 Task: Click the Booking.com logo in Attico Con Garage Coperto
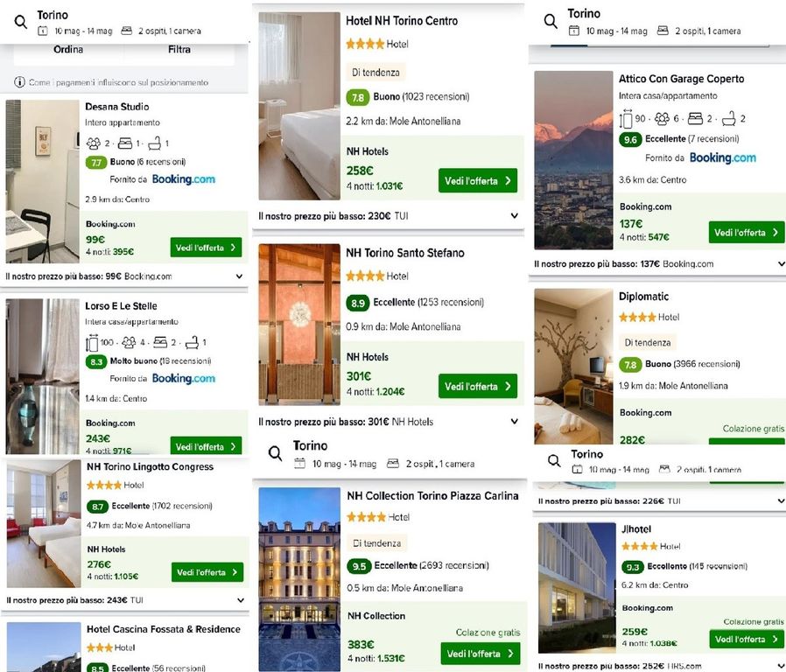click(x=722, y=158)
